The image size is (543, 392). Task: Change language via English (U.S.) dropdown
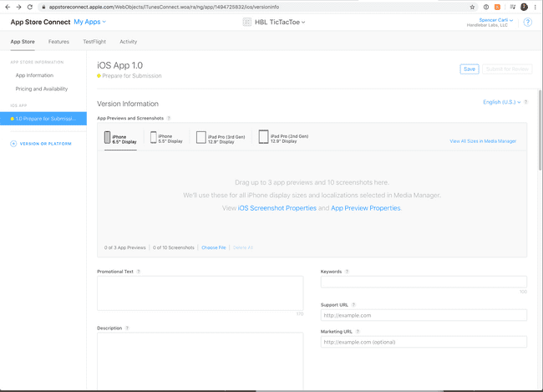(502, 102)
